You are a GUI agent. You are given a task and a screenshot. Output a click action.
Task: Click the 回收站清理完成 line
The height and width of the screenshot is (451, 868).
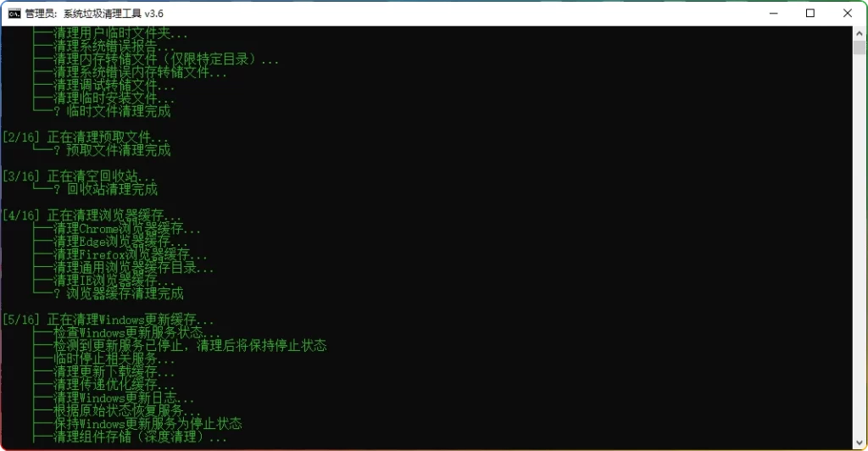95,189
